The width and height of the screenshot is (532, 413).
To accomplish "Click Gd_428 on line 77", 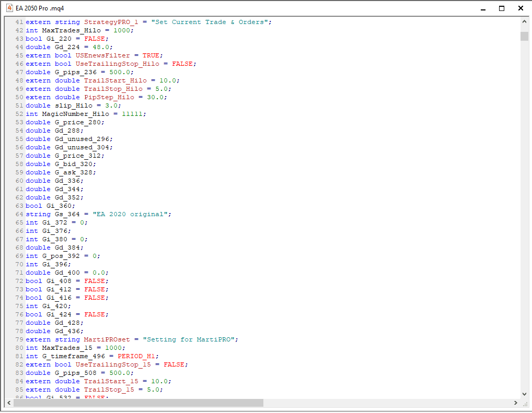I will coord(67,323).
